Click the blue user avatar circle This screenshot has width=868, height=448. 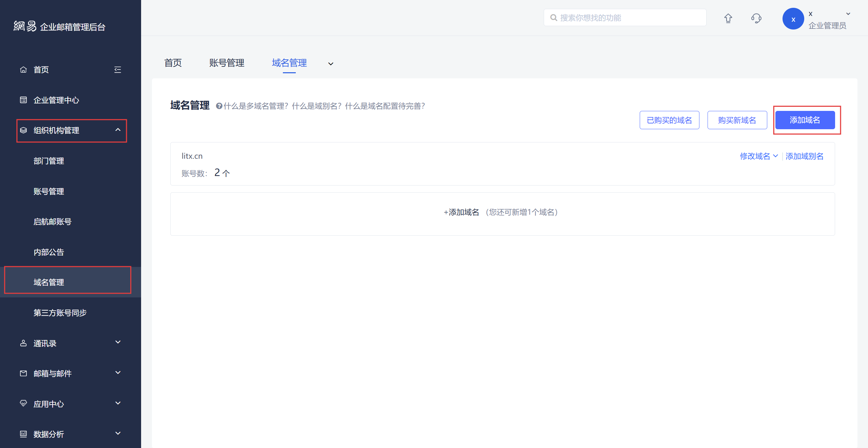click(793, 19)
